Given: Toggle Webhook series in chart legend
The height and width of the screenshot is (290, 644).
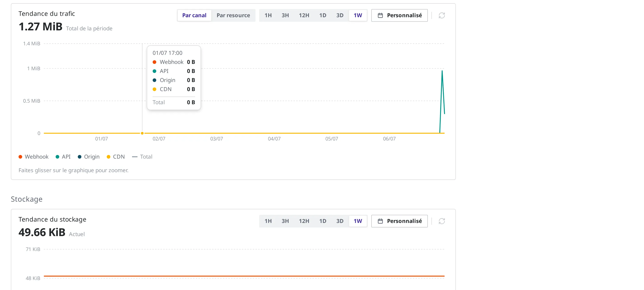Looking at the screenshot, I should (x=33, y=157).
